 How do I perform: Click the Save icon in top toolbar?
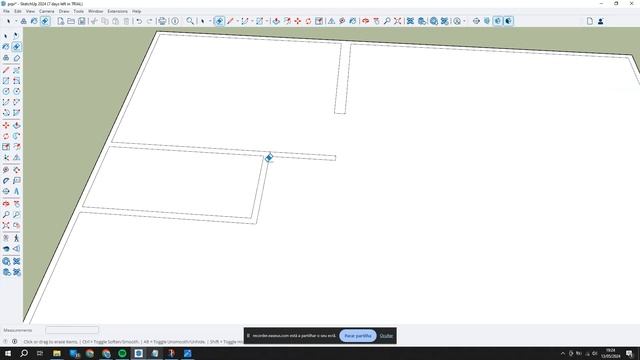[x=82, y=21]
